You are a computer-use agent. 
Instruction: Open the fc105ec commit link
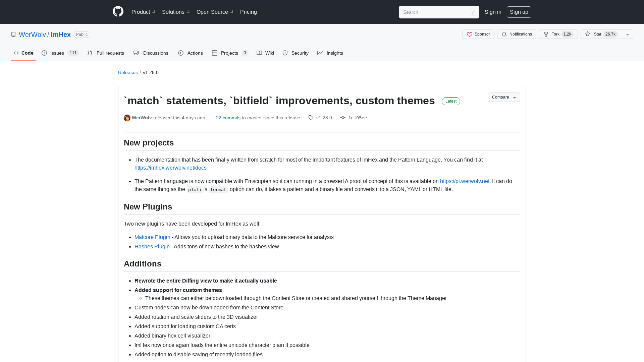click(358, 118)
